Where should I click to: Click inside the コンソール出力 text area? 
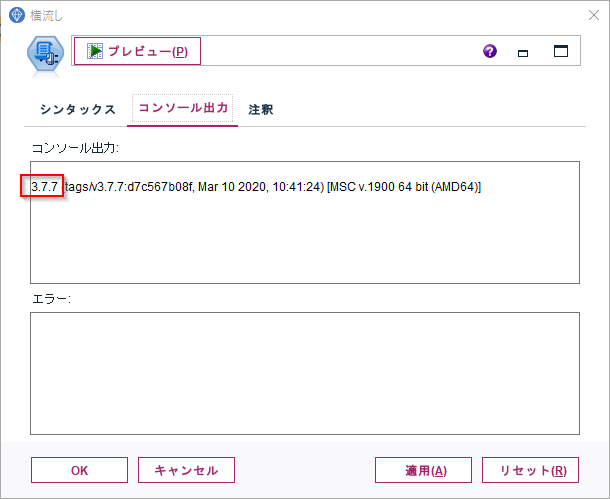[x=305, y=222]
